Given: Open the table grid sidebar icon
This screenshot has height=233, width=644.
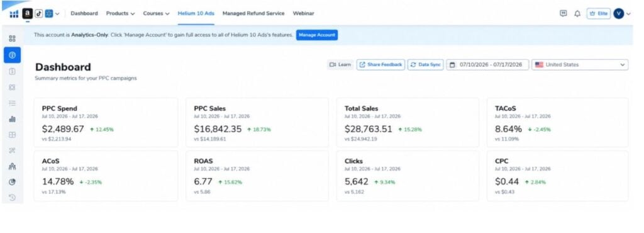Looking at the screenshot, I should [x=12, y=135].
